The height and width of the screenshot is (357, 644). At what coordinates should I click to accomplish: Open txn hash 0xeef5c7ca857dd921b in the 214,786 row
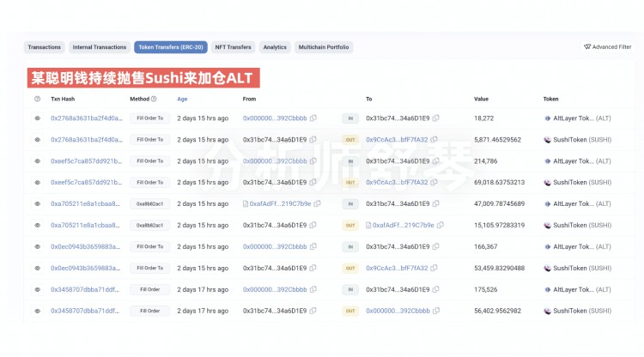86,160
